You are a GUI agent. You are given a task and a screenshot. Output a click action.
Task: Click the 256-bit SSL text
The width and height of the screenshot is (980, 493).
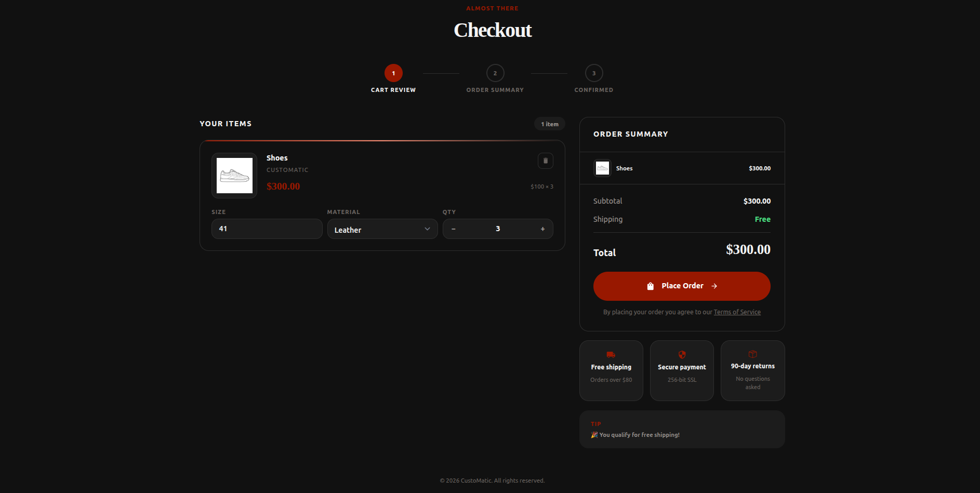coord(682,380)
